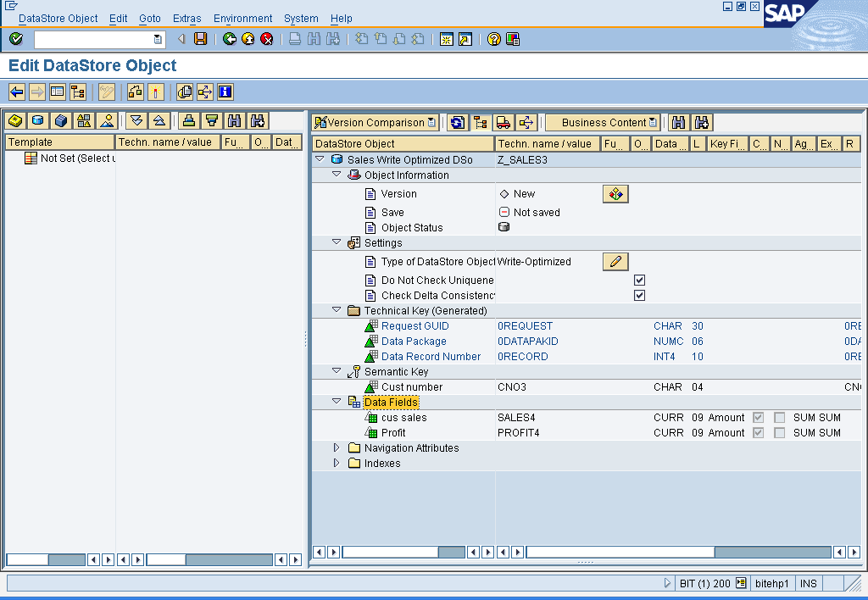This screenshot has width=868, height=600.
Task: Expand the Navigation Attributes folder
Action: 336,447
